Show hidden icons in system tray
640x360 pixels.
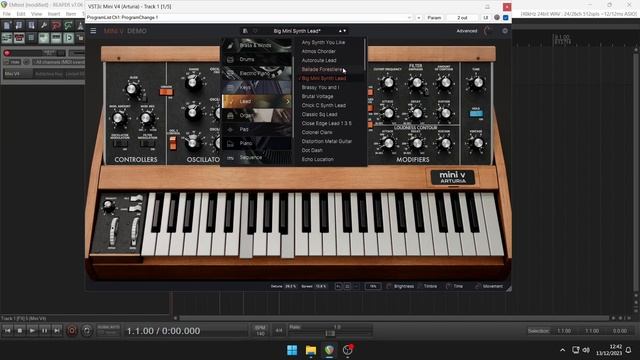click(562, 350)
